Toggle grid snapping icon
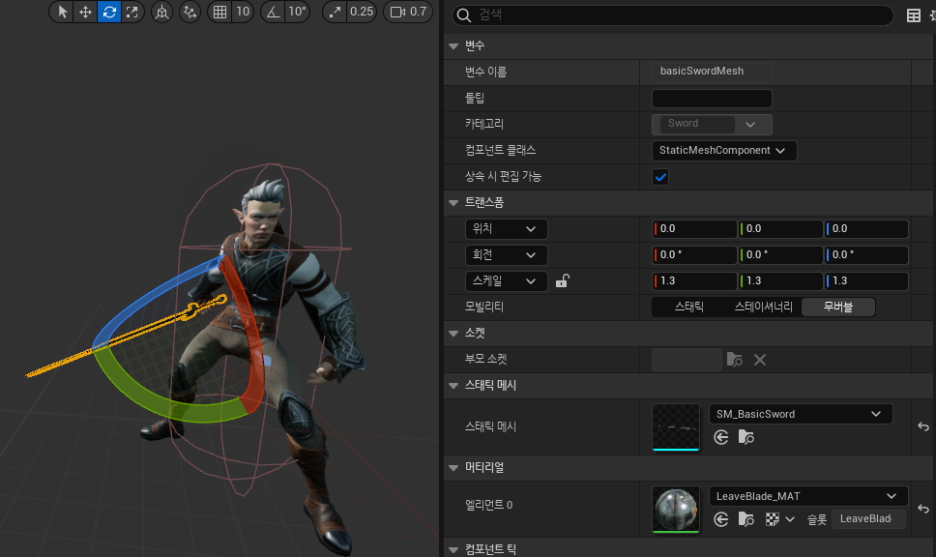Viewport: 936px width, 557px height. (x=220, y=12)
